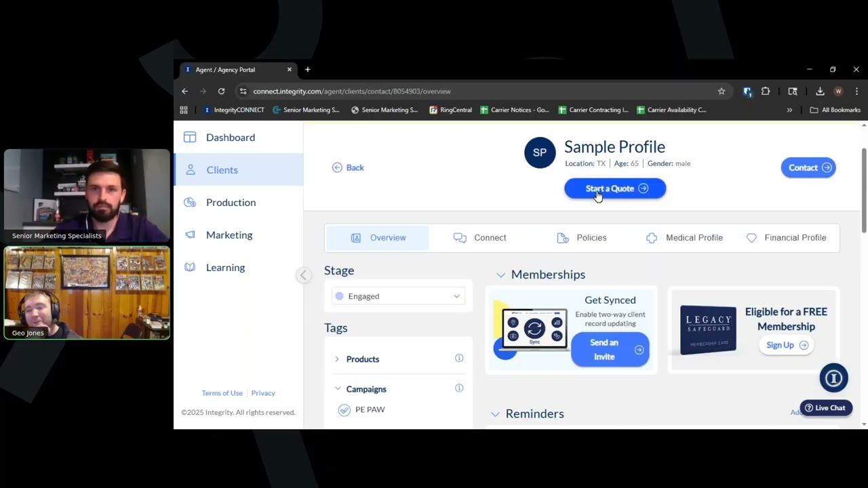Open the Privacy link

tap(263, 393)
